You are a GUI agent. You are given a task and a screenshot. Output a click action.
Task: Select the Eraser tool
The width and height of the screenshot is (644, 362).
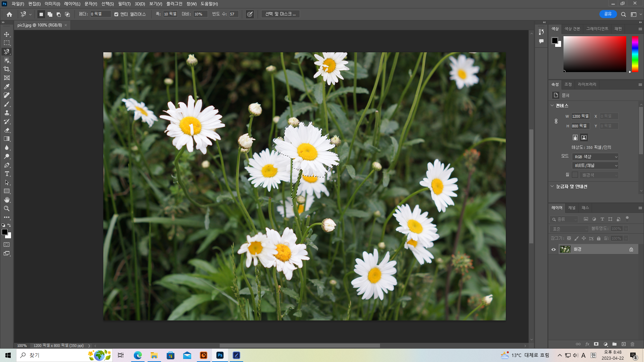click(7, 130)
